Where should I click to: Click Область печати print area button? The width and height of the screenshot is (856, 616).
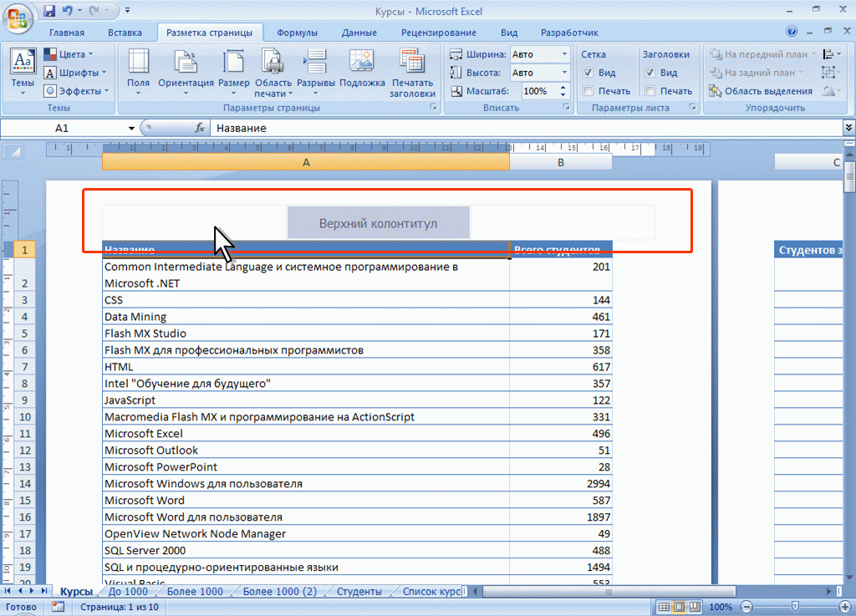[273, 73]
